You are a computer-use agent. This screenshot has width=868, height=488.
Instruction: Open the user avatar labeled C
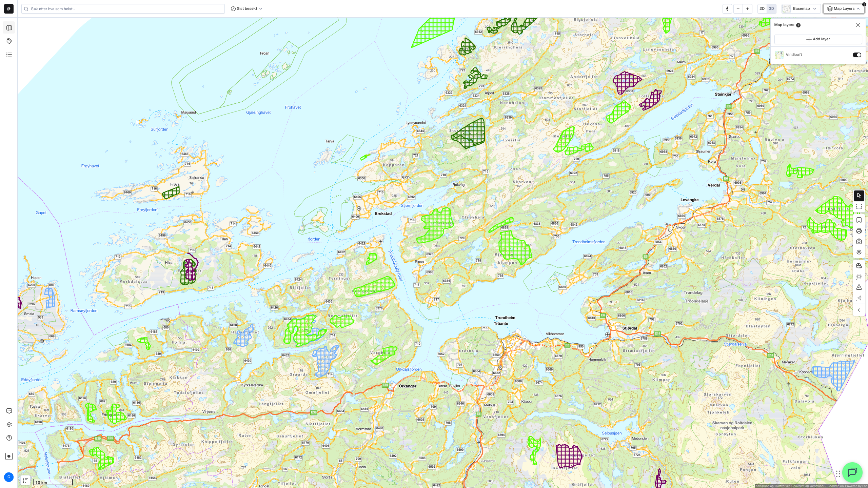(9, 477)
